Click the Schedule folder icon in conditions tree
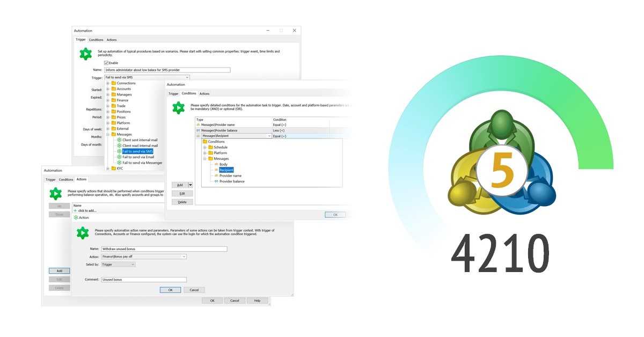This screenshot has width=644, height=337. pos(210,148)
